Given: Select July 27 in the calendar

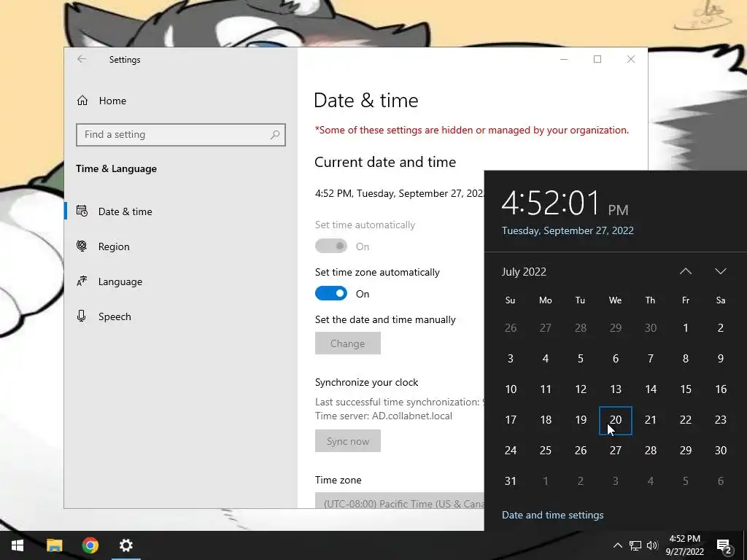Looking at the screenshot, I should [616, 451].
